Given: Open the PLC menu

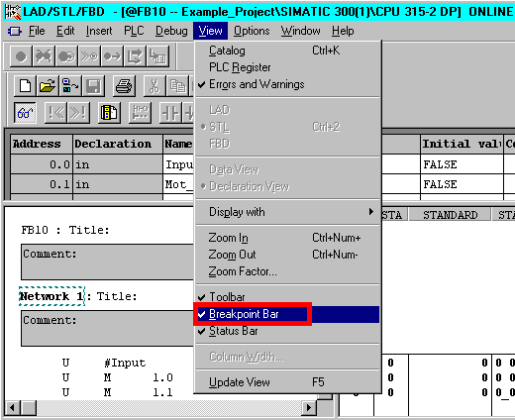Looking at the screenshot, I should (134, 31).
